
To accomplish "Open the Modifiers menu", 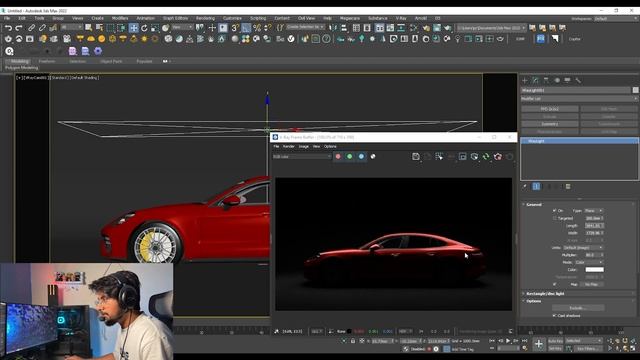I will point(120,18).
